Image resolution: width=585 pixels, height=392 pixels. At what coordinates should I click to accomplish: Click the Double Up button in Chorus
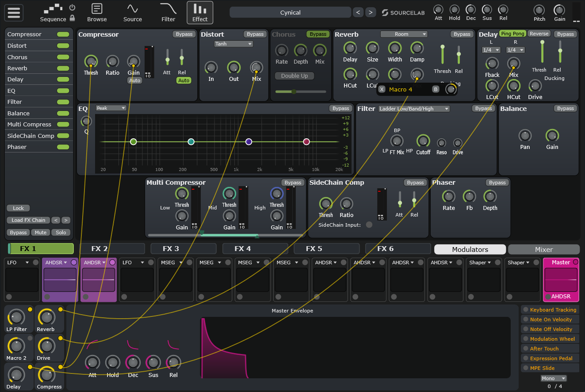click(294, 76)
